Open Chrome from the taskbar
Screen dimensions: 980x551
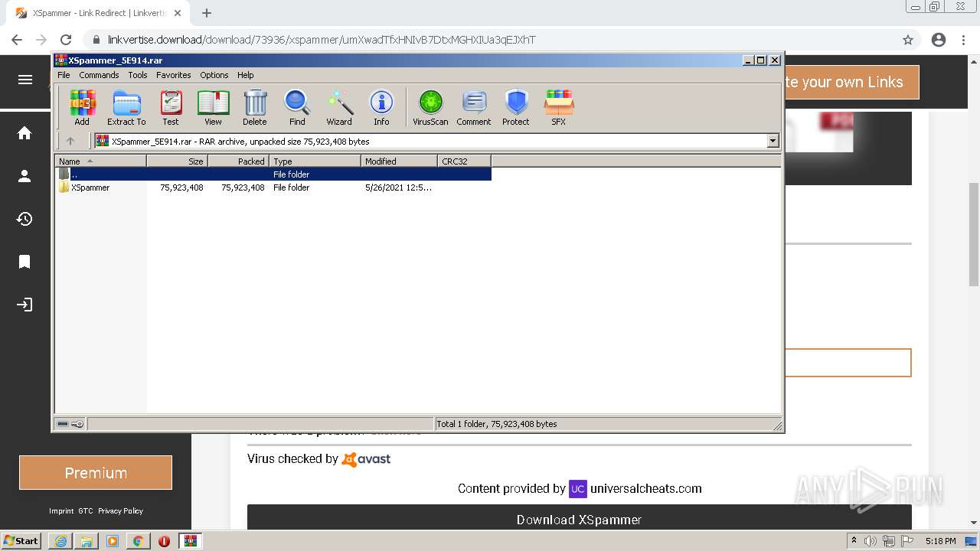coord(138,541)
